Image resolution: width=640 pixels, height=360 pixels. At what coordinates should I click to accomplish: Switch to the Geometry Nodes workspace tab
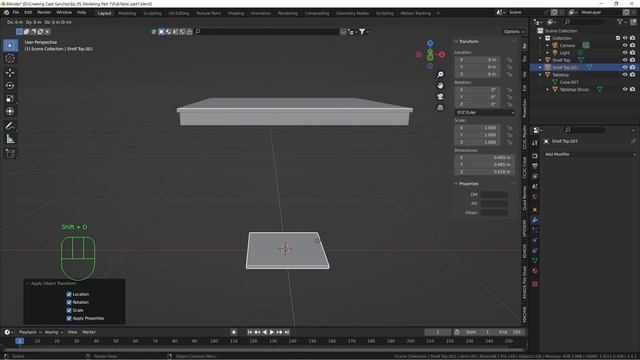point(353,13)
